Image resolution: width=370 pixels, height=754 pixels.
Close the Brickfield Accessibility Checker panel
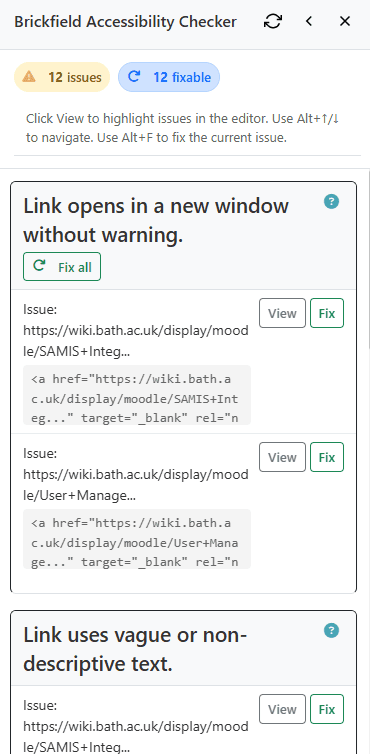[x=345, y=21]
